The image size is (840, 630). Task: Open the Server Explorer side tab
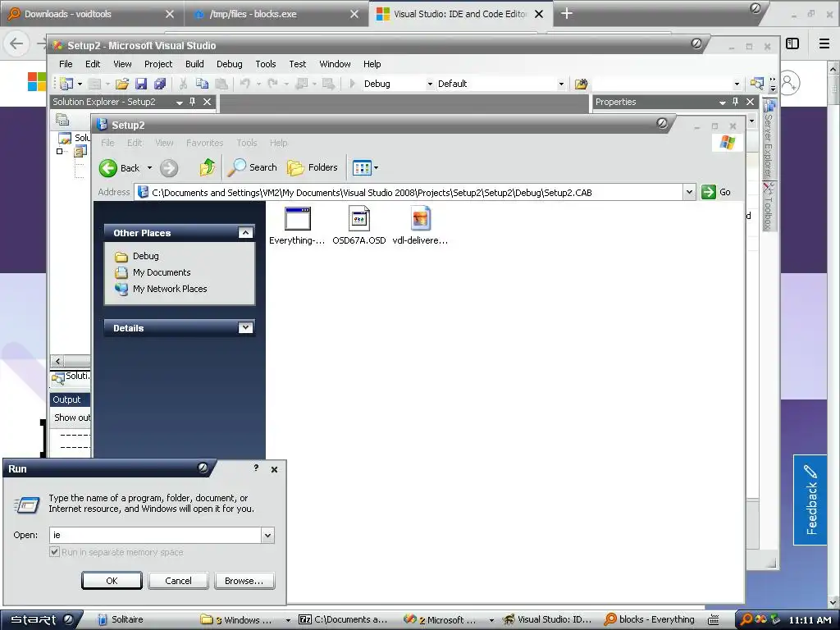(x=769, y=139)
